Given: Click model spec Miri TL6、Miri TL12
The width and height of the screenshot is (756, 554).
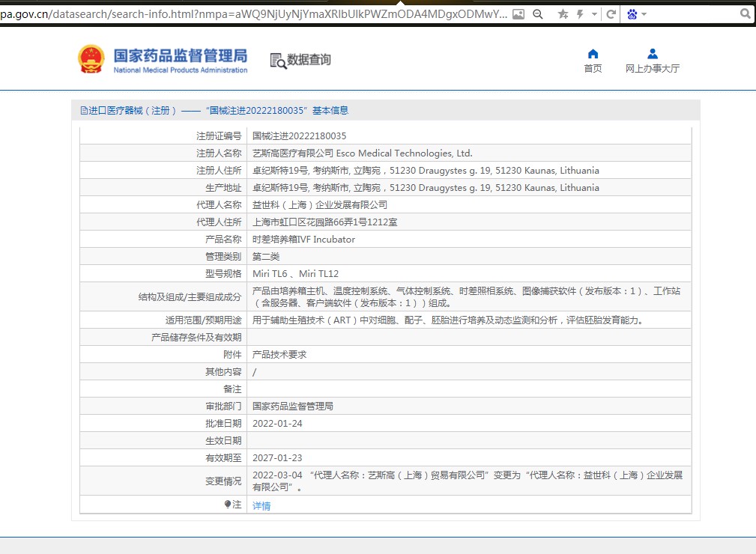Looking at the screenshot, I should pyautogui.click(x=295, y=273).
